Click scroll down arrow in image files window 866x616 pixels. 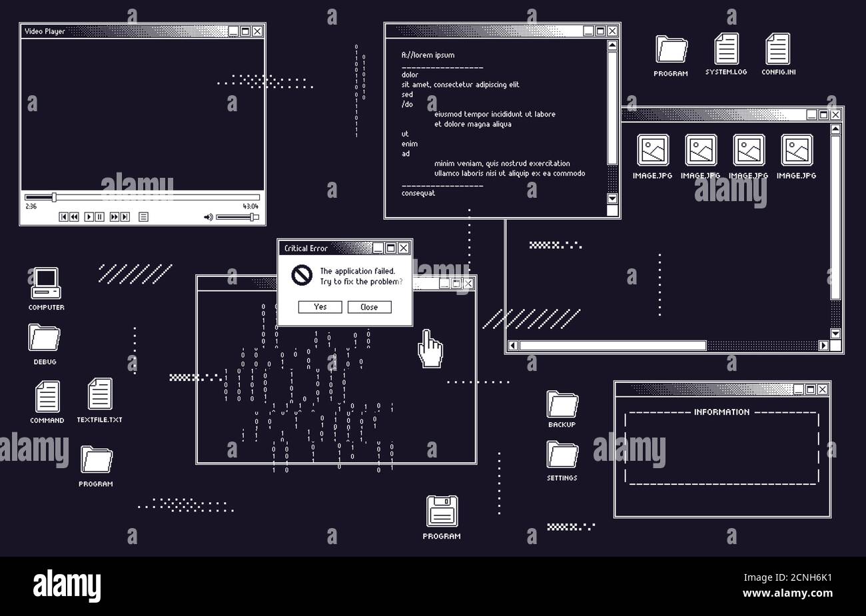(835, 334)
